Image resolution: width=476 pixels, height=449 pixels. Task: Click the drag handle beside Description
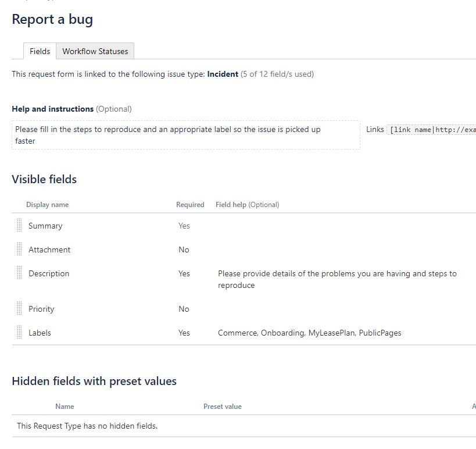19,273
